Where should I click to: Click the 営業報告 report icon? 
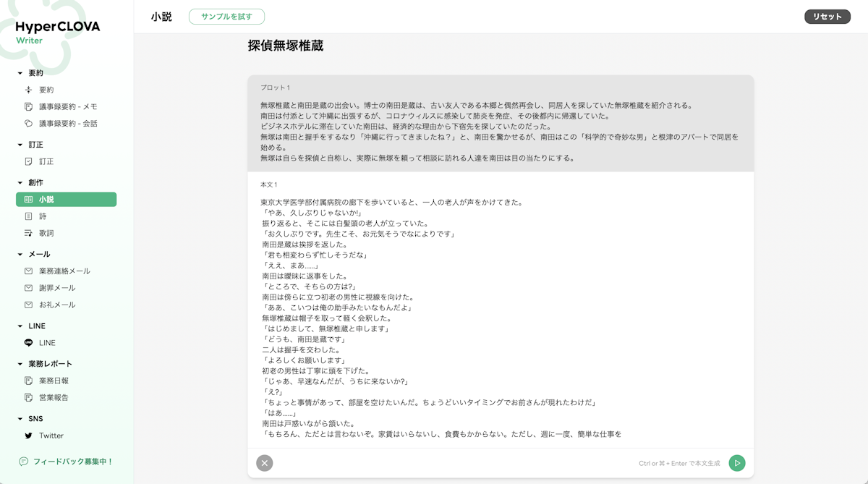click(29, 397)
